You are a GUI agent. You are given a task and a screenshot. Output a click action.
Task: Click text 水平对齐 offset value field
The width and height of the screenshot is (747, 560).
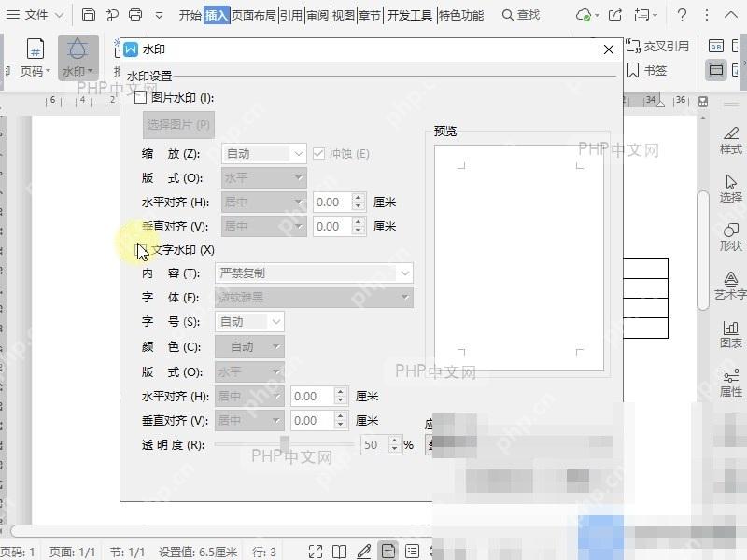(312, 396)
